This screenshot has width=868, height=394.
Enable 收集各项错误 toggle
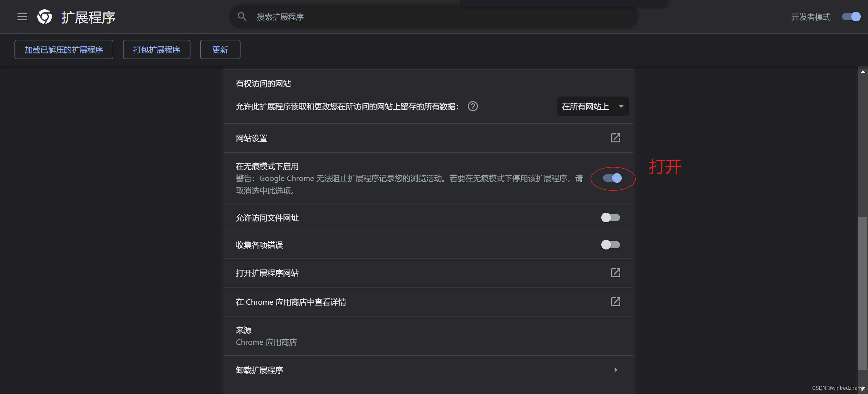point(610,245)
